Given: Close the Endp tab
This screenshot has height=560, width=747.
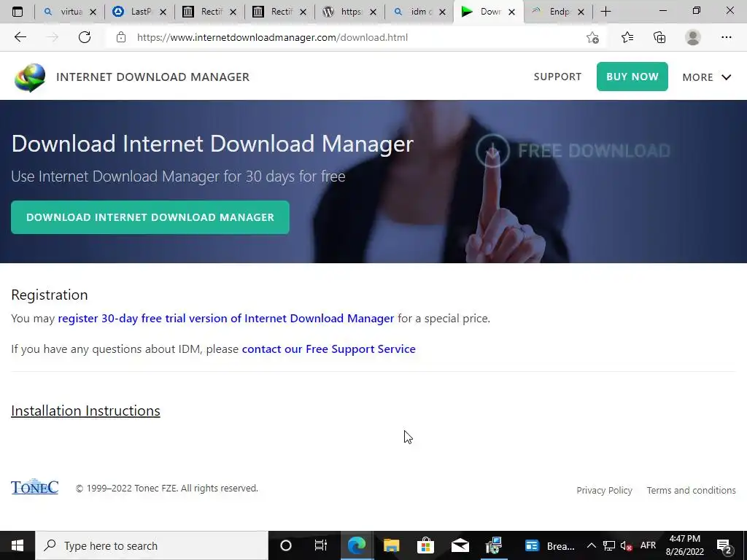Looking at the screenshot, I should click(x=581, y=12).
